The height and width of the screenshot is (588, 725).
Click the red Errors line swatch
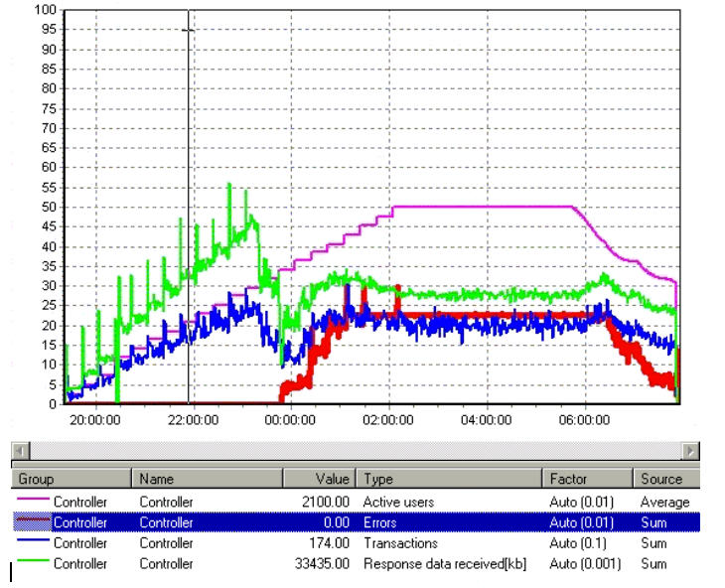click(31, 522)
